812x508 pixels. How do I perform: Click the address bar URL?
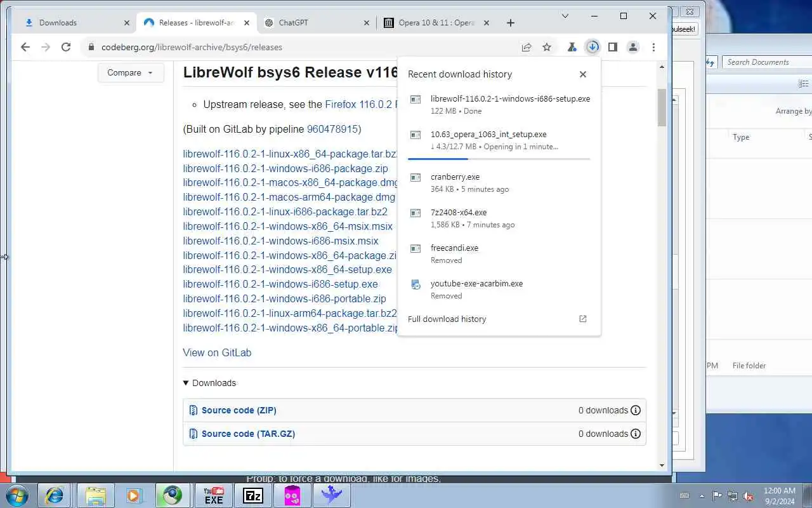[192, 47]
